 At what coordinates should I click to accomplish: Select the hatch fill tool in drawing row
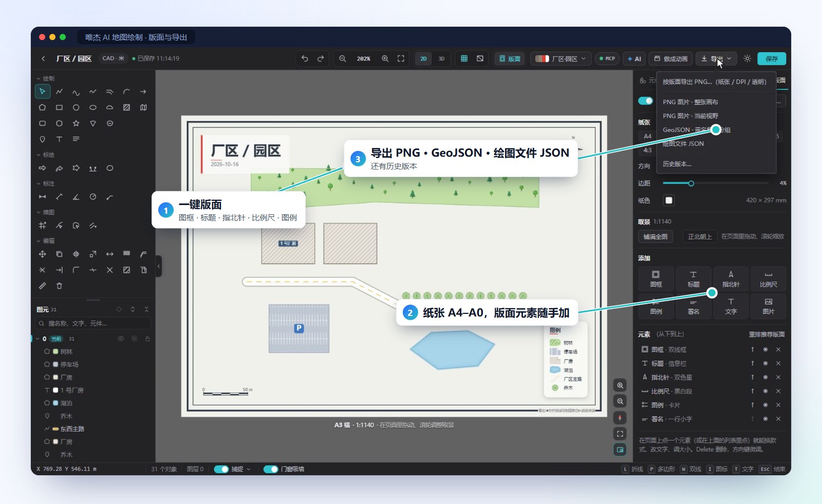pyautogui.click(x=126, y=107)
